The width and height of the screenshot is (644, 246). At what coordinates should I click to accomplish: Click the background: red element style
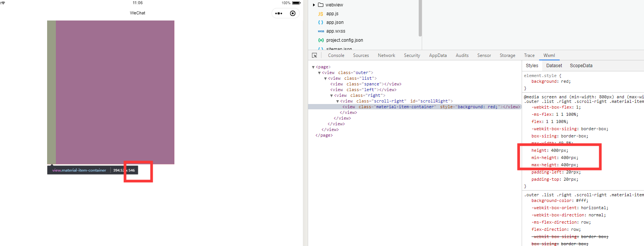[551, 82]
